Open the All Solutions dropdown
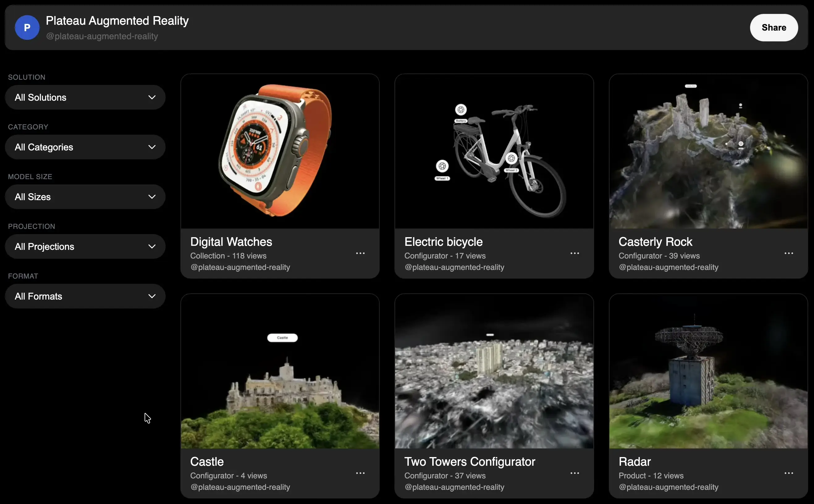This screenshot has width=814, height=504. coord(85,97)
